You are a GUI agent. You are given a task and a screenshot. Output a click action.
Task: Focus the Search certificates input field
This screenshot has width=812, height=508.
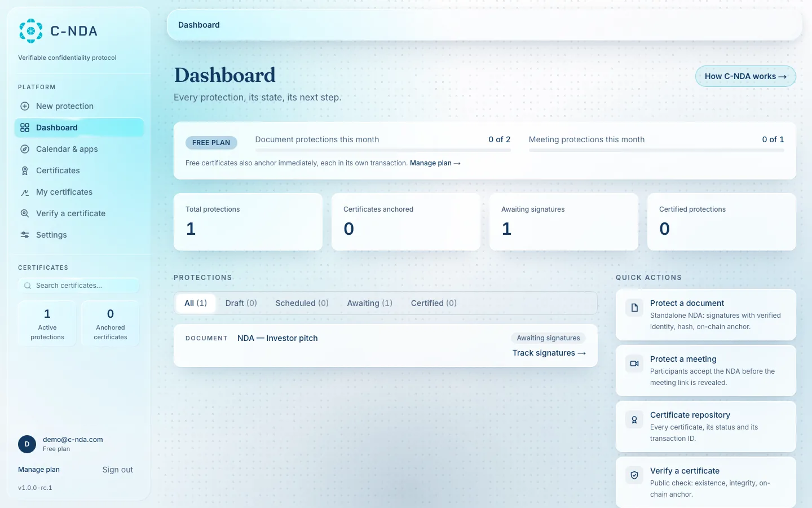tap(79, 286)
